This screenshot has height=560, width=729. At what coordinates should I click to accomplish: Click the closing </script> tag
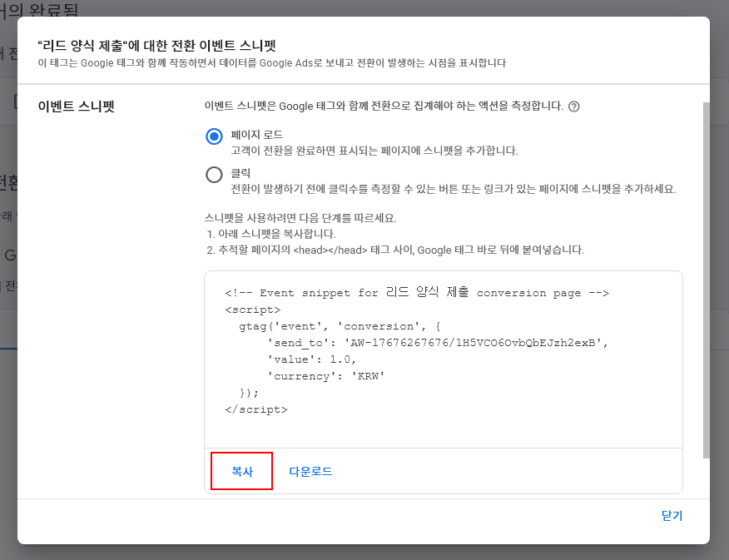pos(255,409)
